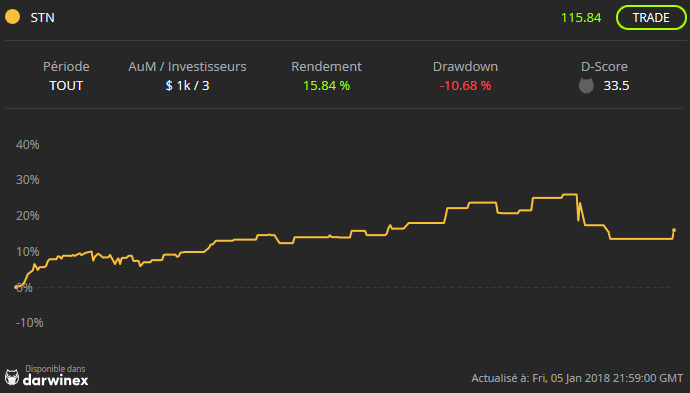This screenshot has height=393, width=690.
Task: Click the Actualisé à timestamp text
Action: tap(577, 378)
